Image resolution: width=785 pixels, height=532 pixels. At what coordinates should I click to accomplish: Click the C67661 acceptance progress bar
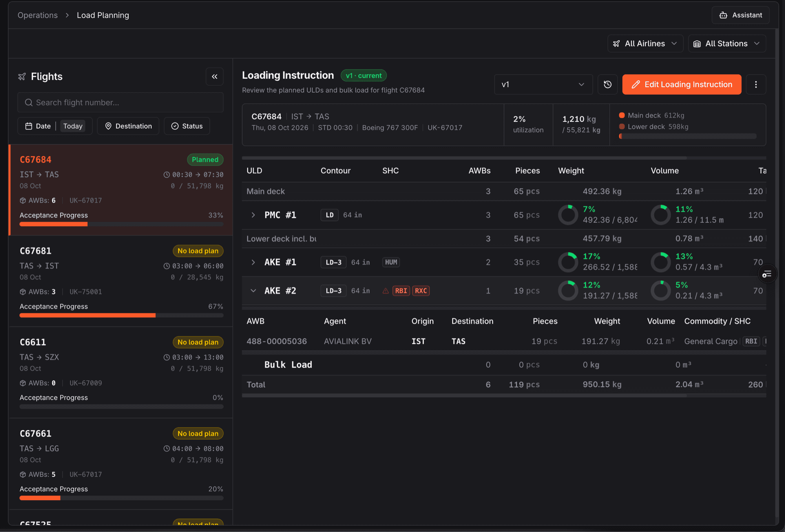point(122,498)
